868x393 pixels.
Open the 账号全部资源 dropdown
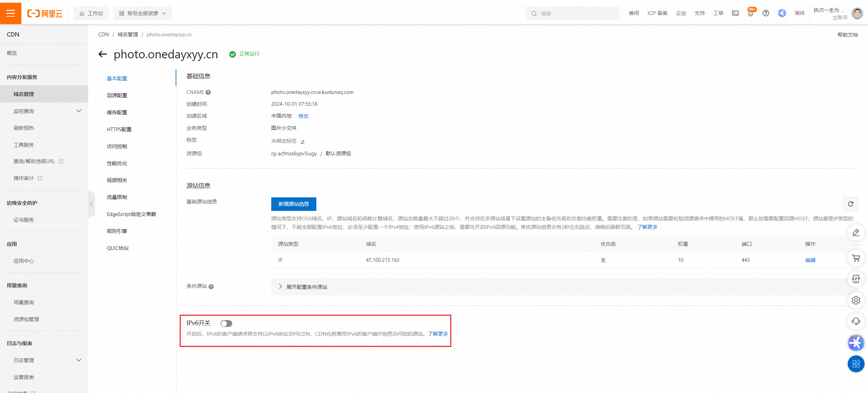coord(143,13)
